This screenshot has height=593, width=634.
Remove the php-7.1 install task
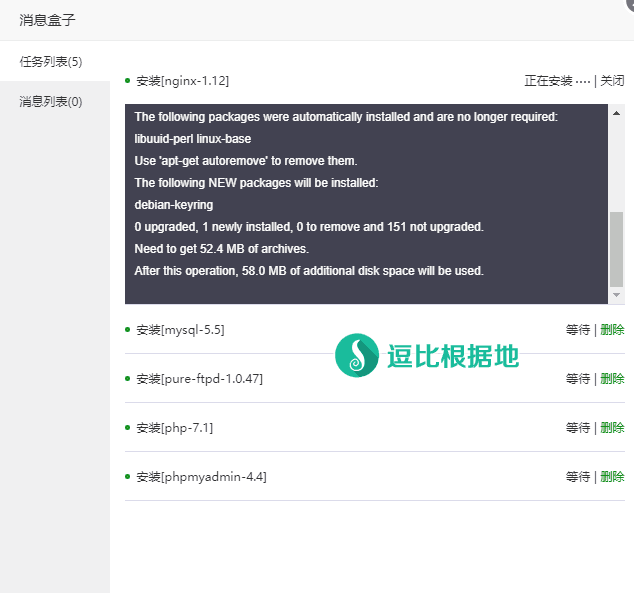pyautogui.click(x=612, y=428)
